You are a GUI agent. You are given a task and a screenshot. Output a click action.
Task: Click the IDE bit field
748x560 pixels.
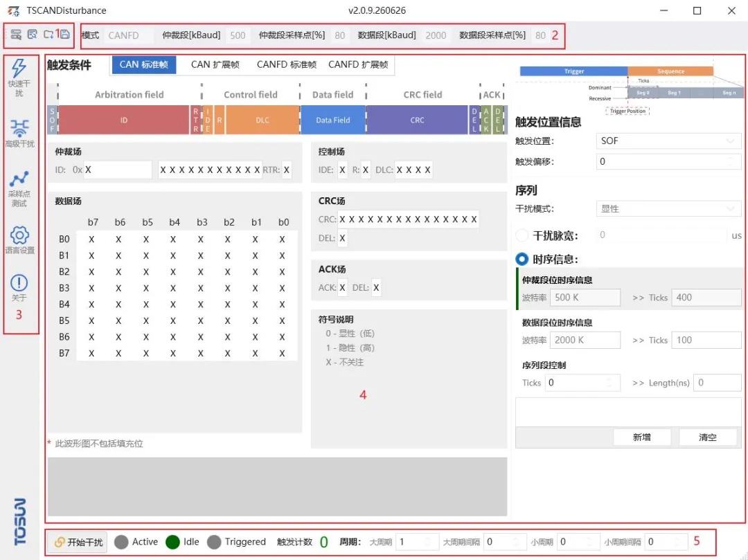(x=342, y=170)
